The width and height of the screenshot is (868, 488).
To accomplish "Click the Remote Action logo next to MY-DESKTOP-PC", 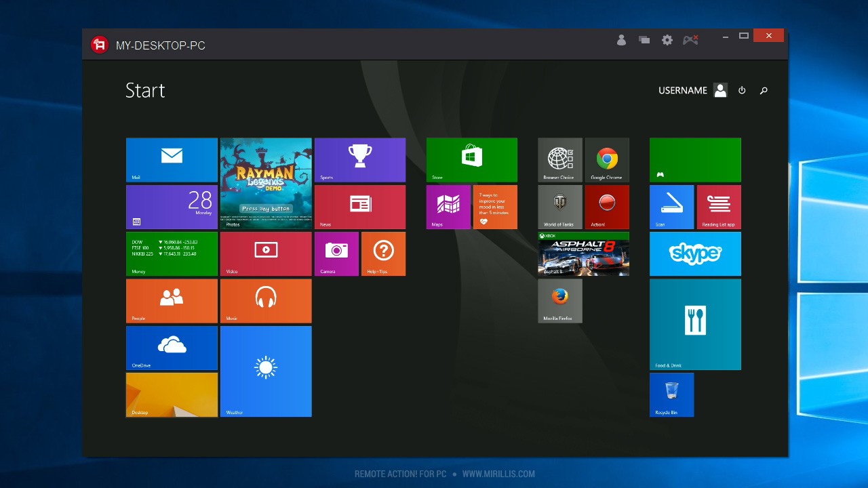I will pyautogui.click(x=100, y=45).
